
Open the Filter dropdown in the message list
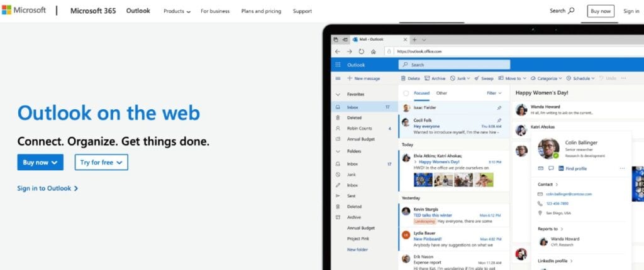point(494,93)
